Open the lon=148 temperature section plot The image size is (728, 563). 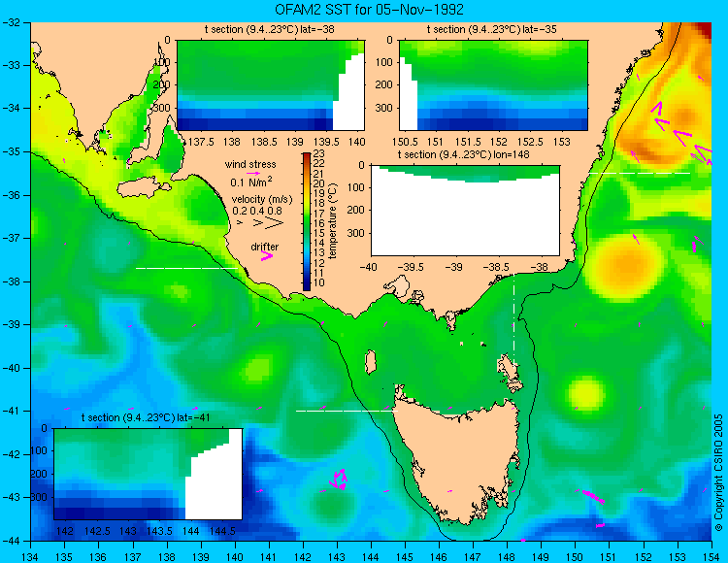(x=465, y=211)
